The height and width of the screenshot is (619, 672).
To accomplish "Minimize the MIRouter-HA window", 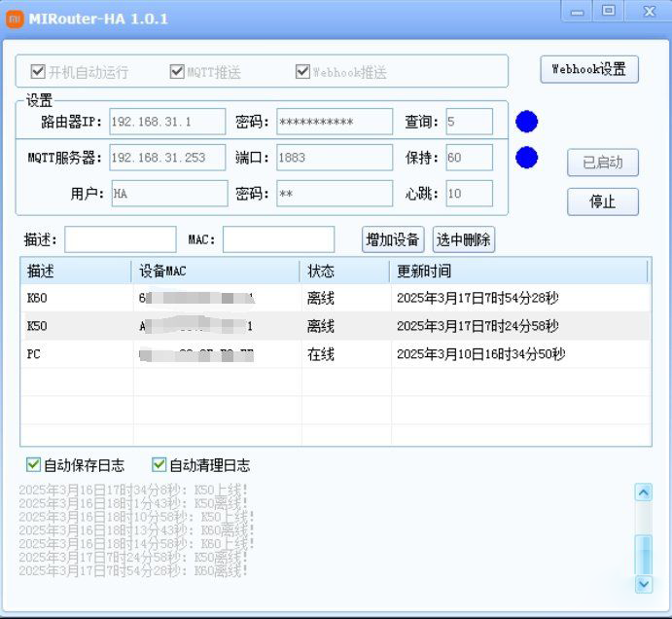I will pos(578,11).
